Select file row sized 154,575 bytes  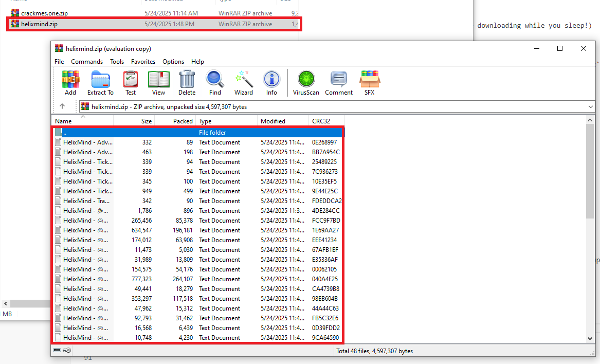[198, 269]
